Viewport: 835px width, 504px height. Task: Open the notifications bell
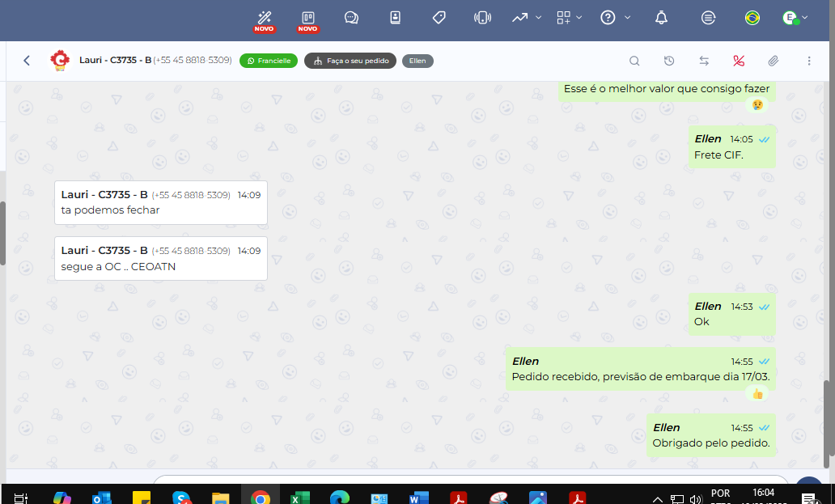(x=662, y=17)
